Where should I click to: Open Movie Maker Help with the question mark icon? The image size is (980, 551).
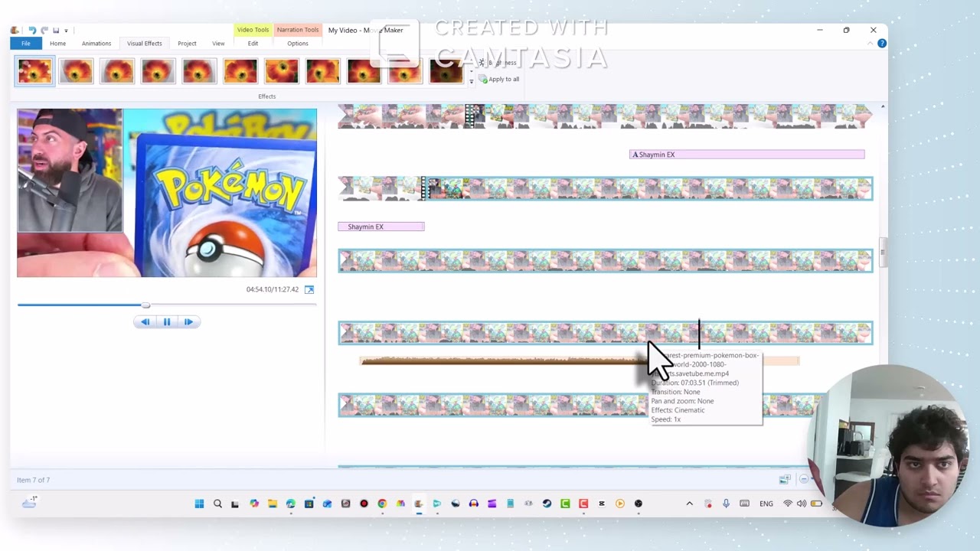pos(881,44)
